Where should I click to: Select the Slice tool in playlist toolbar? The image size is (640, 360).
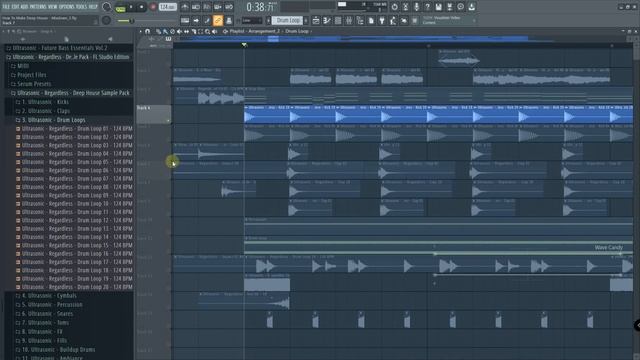[193, 31]
